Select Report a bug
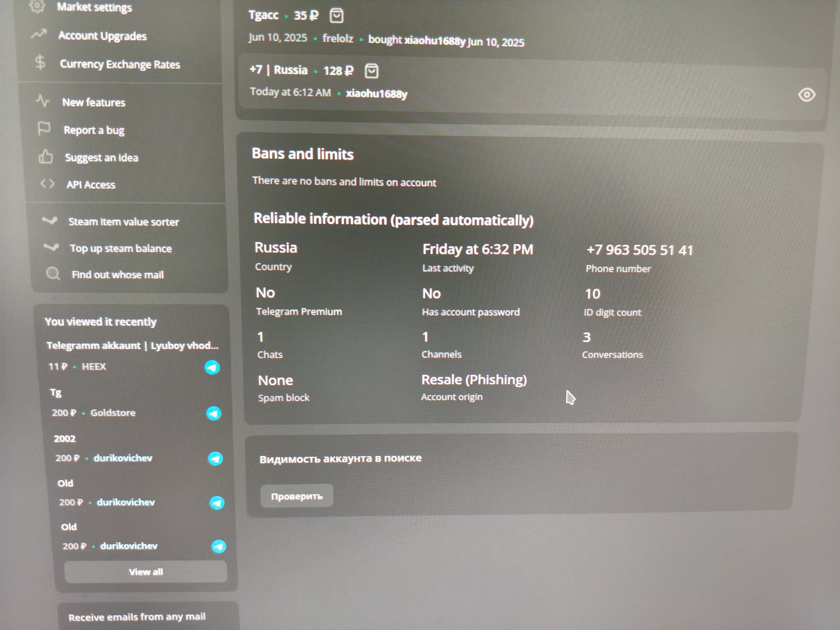 [94, 130]
